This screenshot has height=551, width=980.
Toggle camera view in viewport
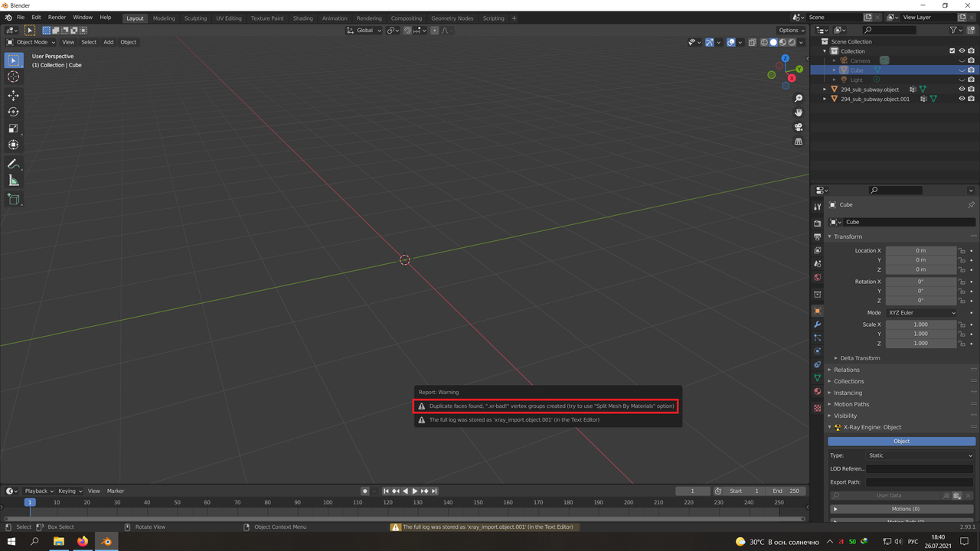click(799, 127)
